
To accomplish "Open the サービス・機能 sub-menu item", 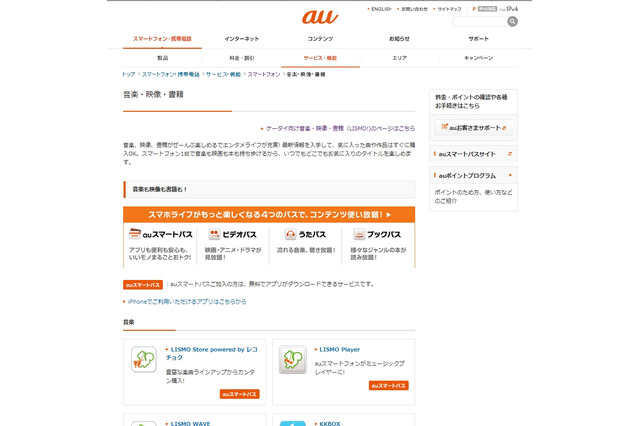I will point(320,58).
